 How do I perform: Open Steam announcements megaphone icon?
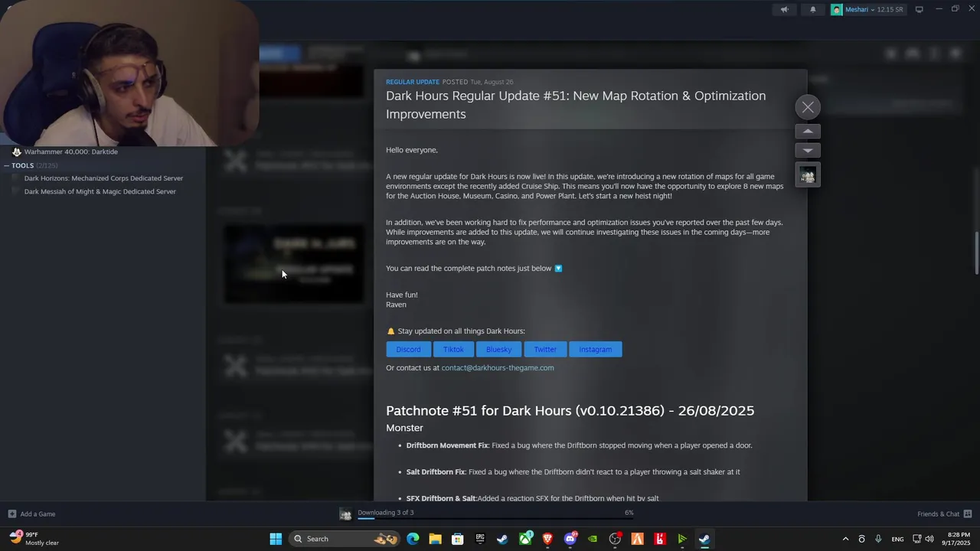tap(784, 9)
